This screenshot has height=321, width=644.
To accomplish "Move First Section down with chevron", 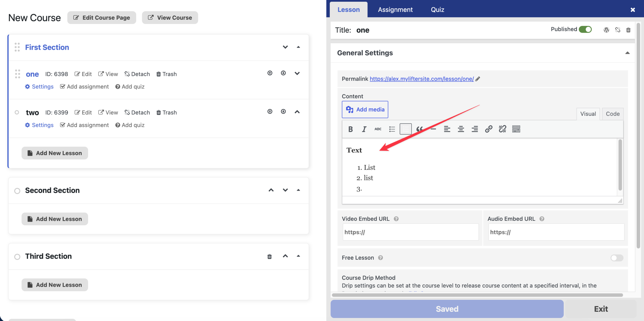I will coord(285,47).
